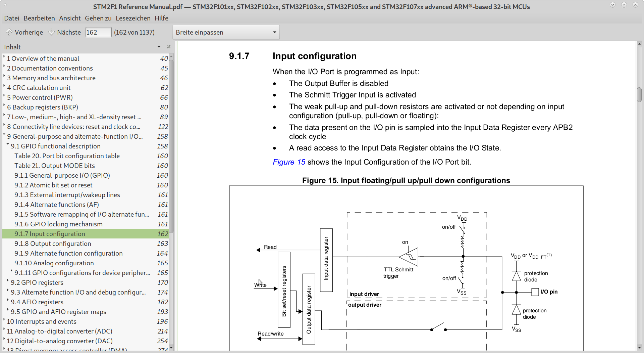Viewport: 644px width, 353px height.
Task: Collapse section 9.1 GPIO functional description
Action: pos(8,145)
